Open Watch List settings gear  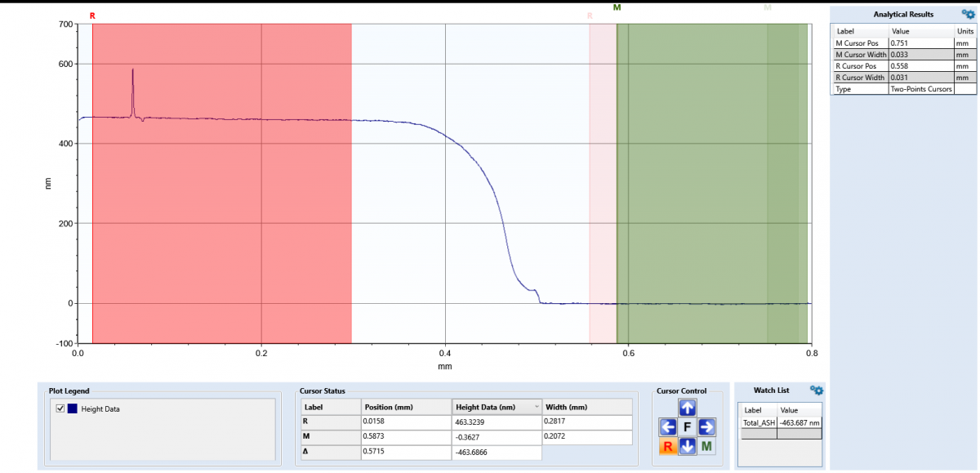pyautogui.click(x=817, y=390)
